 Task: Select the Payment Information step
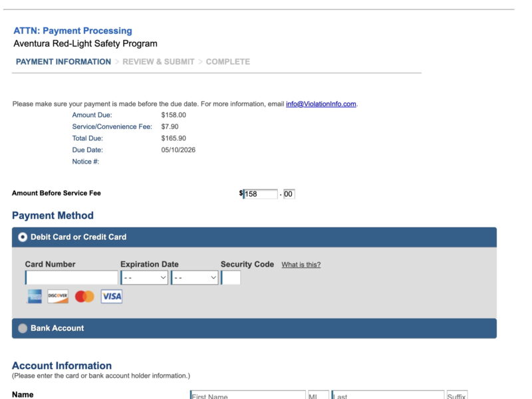[x=63, y=62]
